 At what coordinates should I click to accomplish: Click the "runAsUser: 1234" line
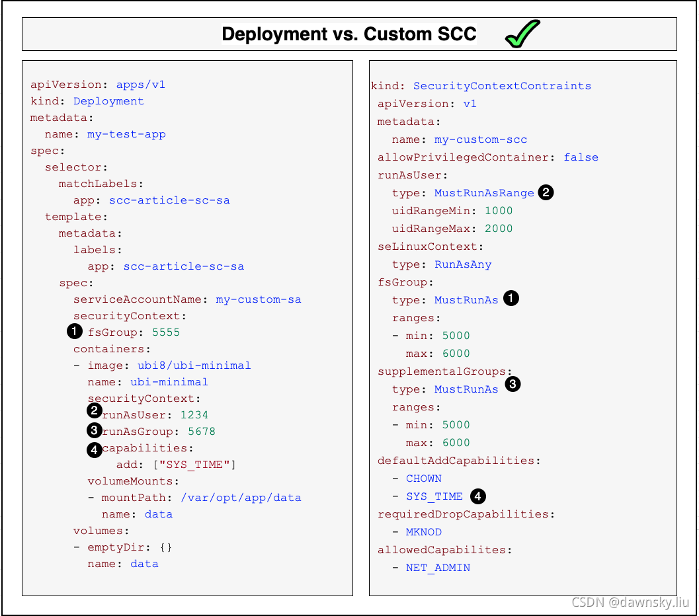coord(155,414)
